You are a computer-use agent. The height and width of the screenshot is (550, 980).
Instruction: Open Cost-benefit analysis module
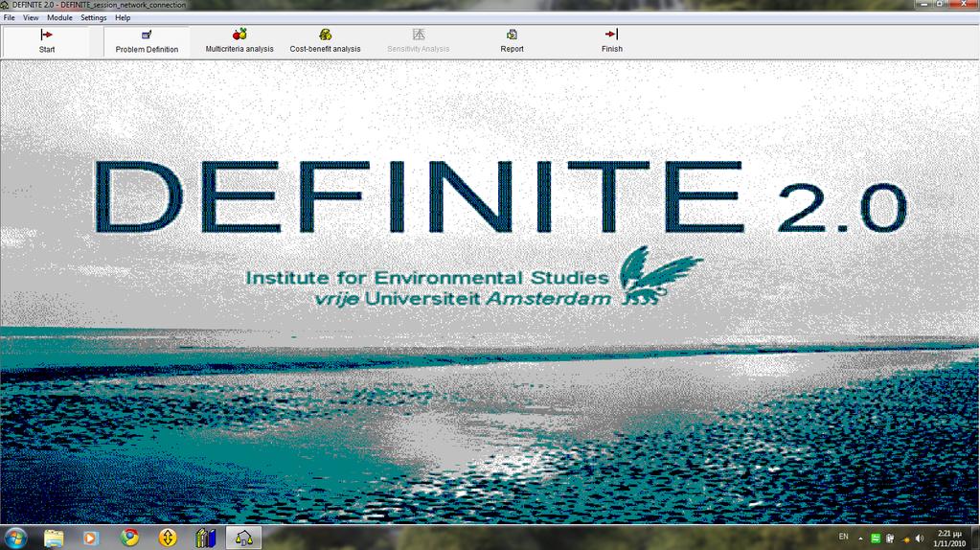point(325,41)
